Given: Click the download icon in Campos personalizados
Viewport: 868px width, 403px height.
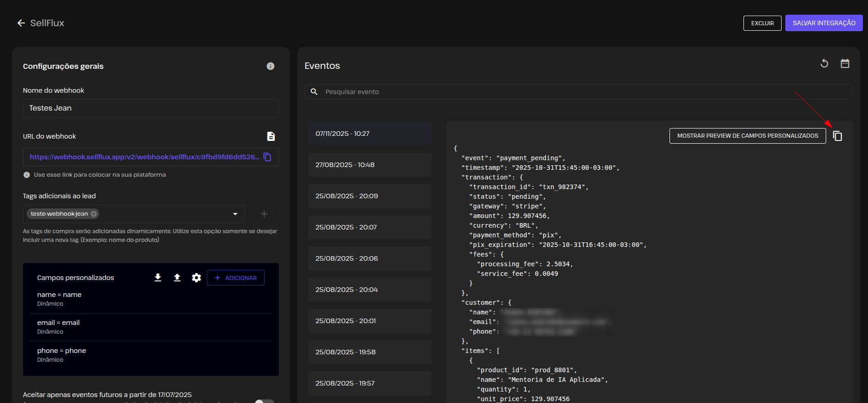Looking at the screenshot, I should (x=158, y=278).
